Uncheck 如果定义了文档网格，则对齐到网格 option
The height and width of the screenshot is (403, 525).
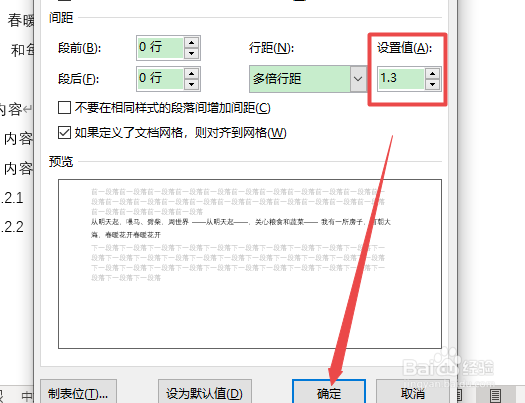tap(64, 133)
